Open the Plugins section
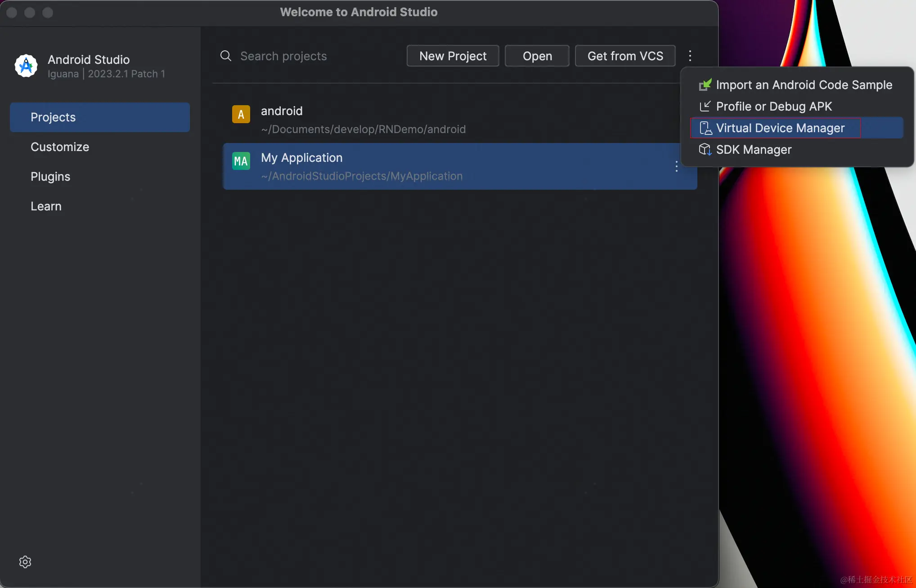916x588 pixels. [x=100, y=177]
